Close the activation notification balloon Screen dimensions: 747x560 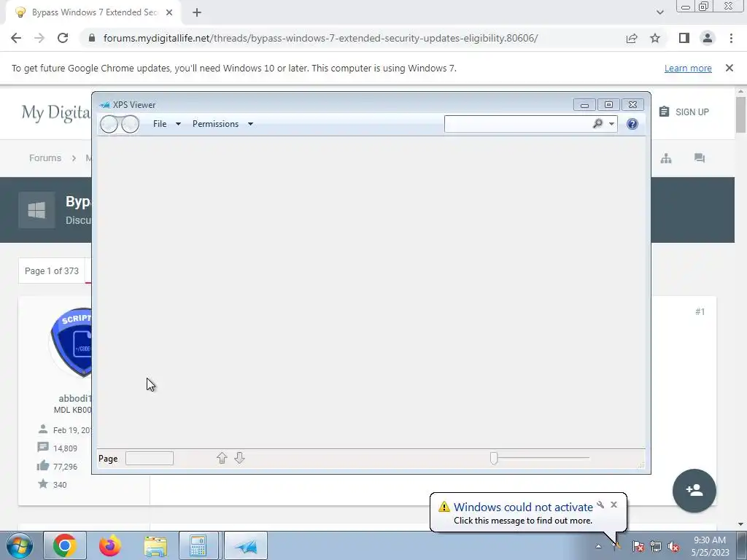(614, 505)
